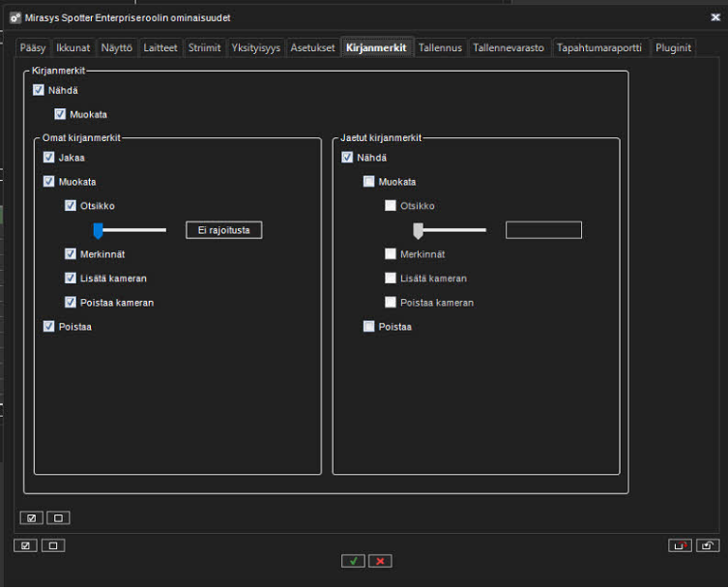This screenshot has width=728, height=588.
Task: Check Poistaa in Jaetut kirjanmerkit
Action: point(368,326)
